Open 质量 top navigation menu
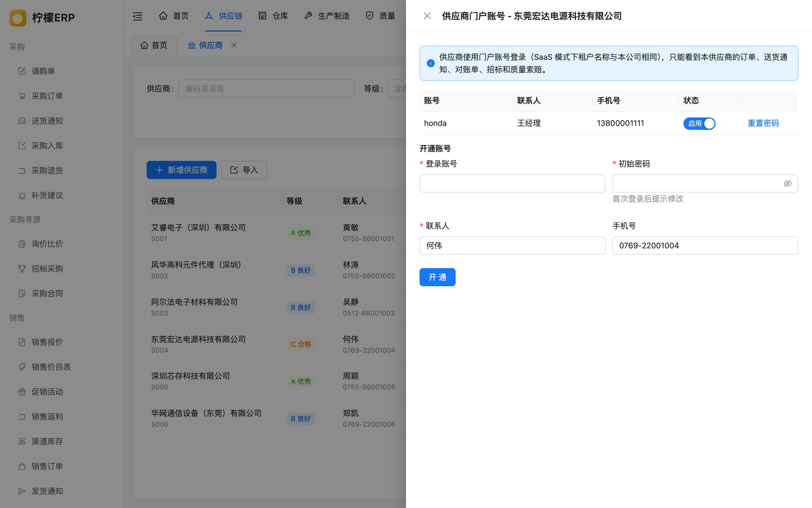Image resolution: width=812 pixels, height=508 pixels. pos(380,16)
